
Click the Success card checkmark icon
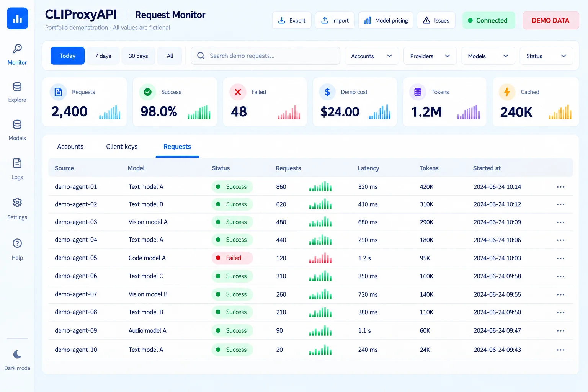[148, 92]
